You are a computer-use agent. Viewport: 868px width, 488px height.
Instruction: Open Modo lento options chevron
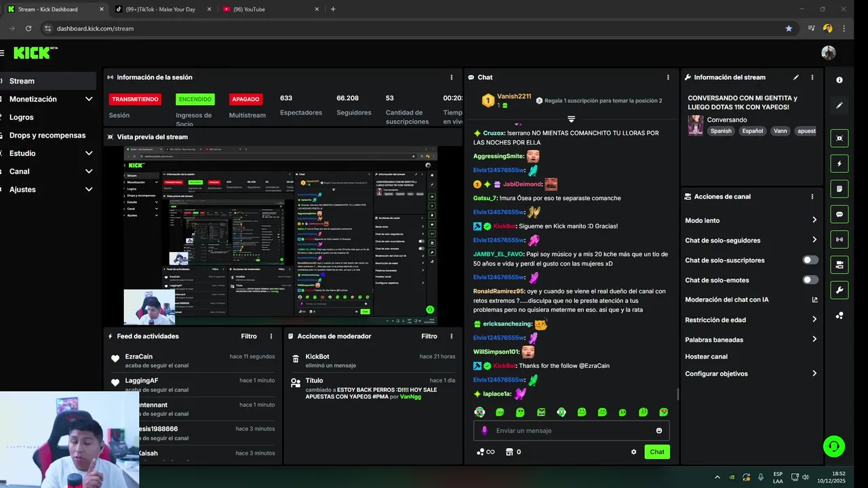click(814, 220)
